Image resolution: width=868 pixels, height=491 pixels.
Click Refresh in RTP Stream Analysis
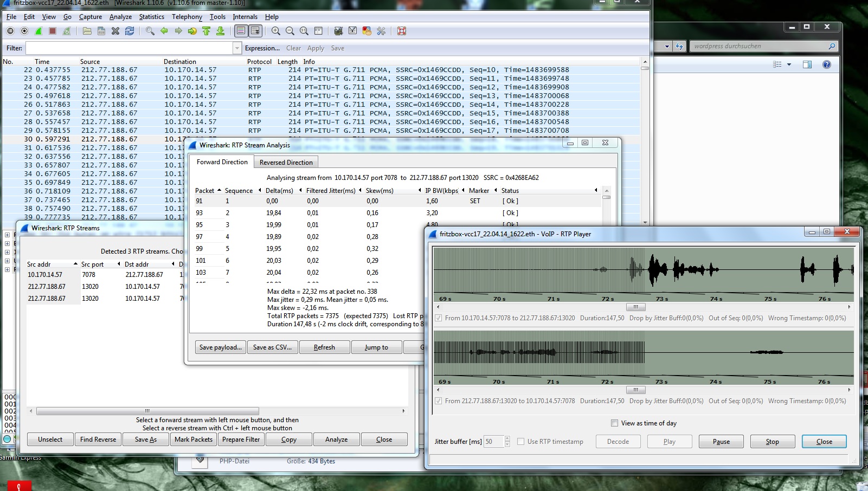click(324, 347)
